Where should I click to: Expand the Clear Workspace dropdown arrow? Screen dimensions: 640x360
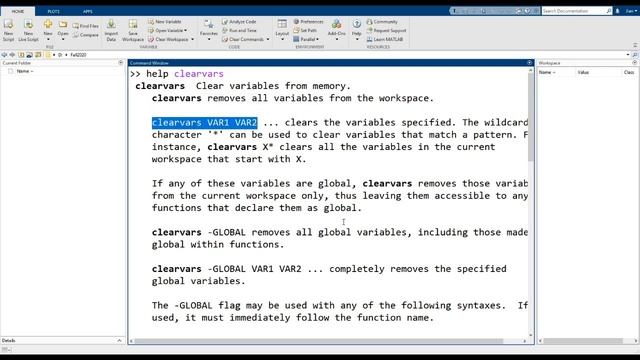[193, 40]
